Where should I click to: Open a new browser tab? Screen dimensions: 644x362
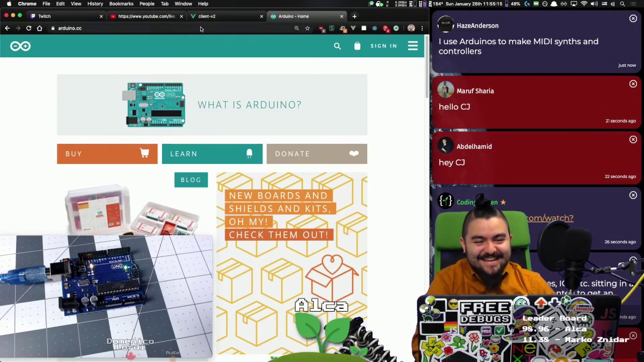tap(354, 16)
